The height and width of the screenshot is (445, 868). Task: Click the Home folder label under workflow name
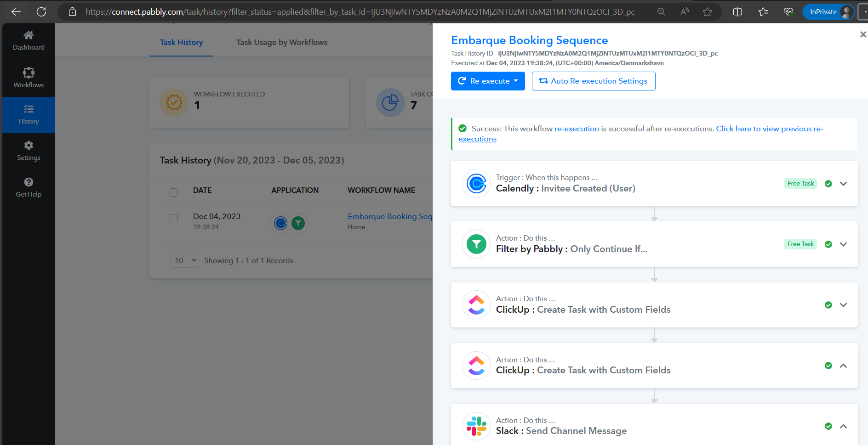point(356,227)
